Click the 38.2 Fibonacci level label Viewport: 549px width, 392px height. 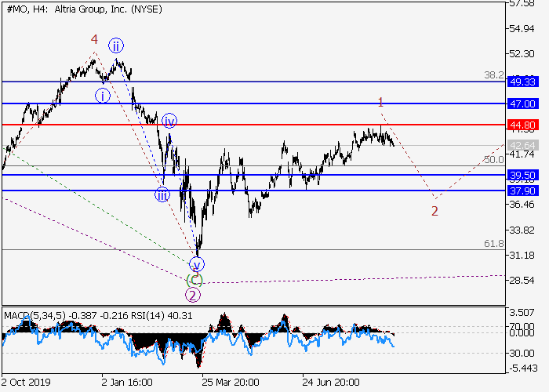493,75
